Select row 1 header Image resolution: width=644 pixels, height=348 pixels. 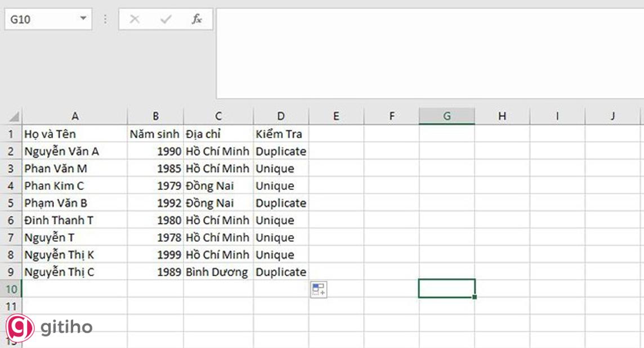click(x=11, y=134)
